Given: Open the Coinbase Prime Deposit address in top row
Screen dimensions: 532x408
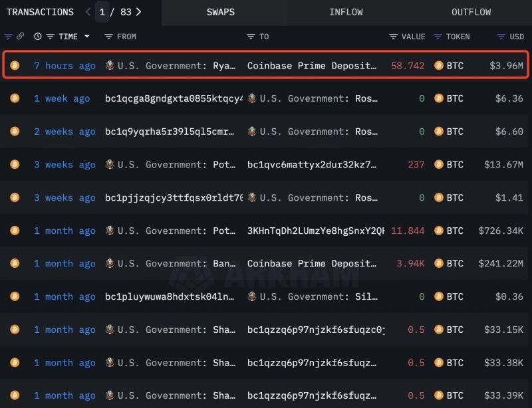Looking at the screenshot, I should [x=311, y=66].
